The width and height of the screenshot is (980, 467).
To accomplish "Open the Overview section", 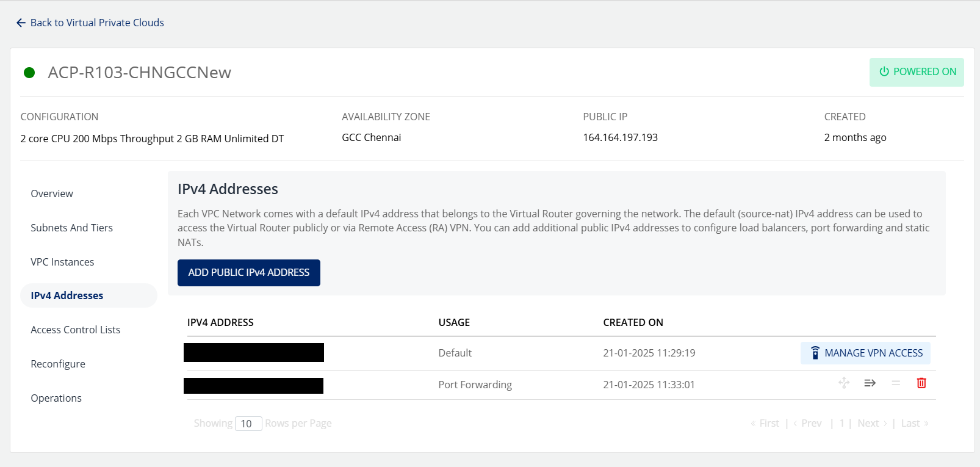I will (x=52, y=194).
